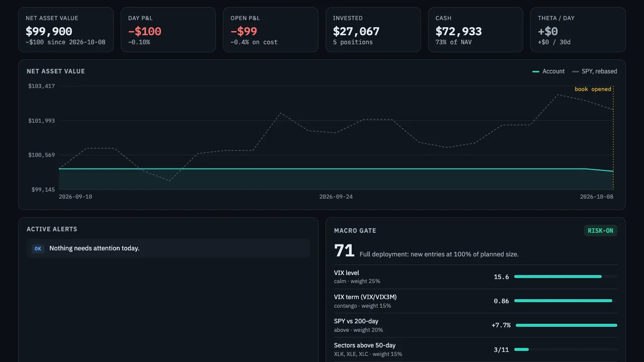Click the '73% of NAV' text
644x362 pixels.
[454, 42]
